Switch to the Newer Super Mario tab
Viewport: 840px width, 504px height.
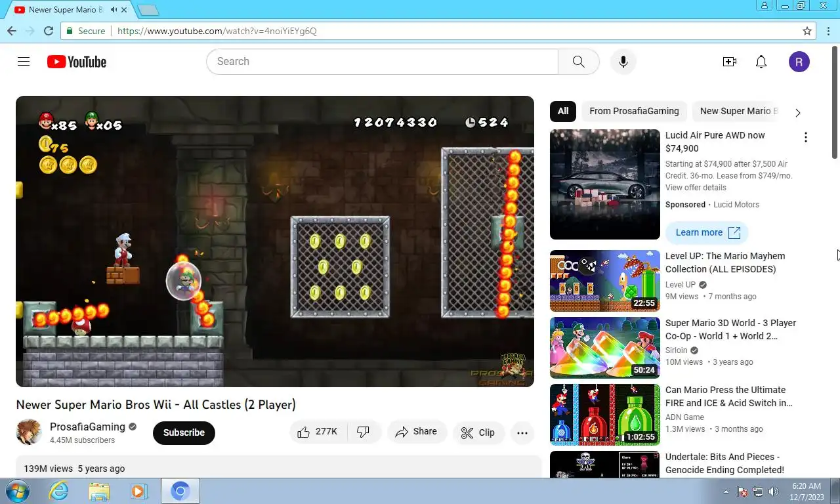pos(66,10)
